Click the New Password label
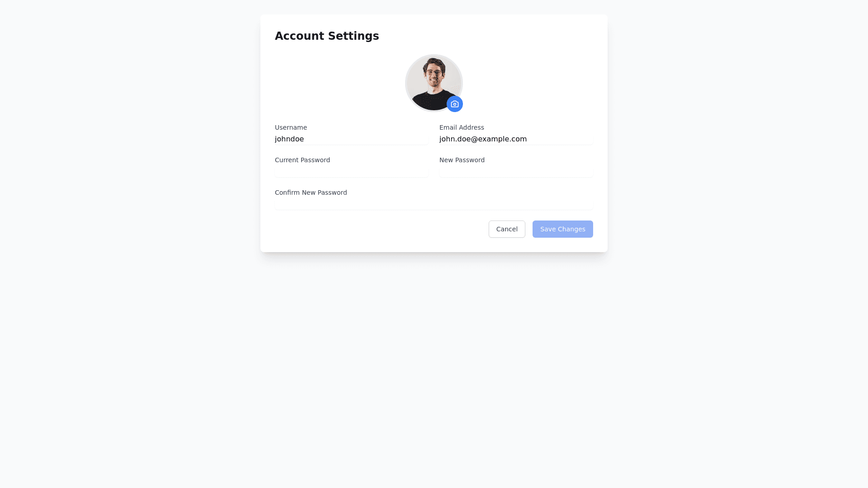The width and height of the screenshot is (868, 488). click(462, 160)
